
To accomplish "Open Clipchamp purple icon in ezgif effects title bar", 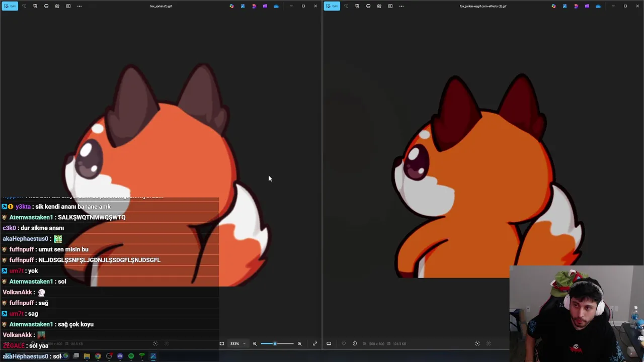I will [x=587, y=6].
